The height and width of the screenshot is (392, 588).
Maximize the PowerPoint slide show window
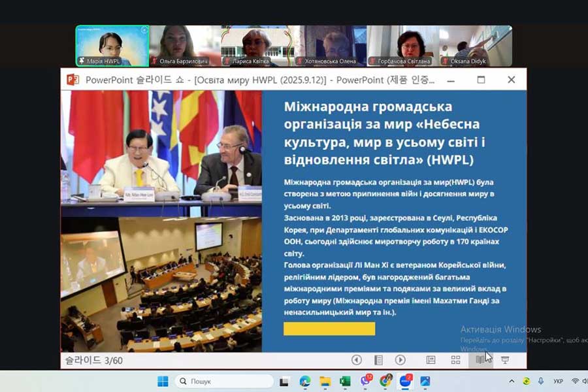click(x=481, y=80)
